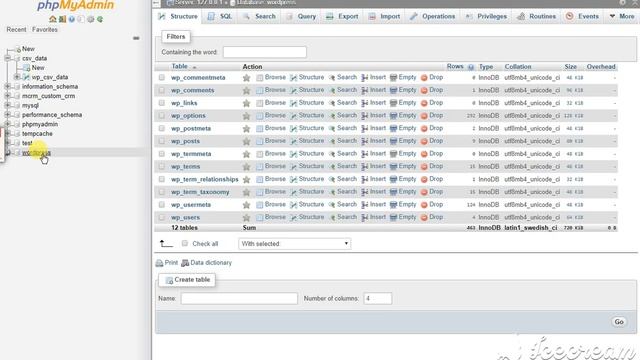
Task: Expand the phpmyadmin database node
Action: pyautogui.click(x=7, y=124)
